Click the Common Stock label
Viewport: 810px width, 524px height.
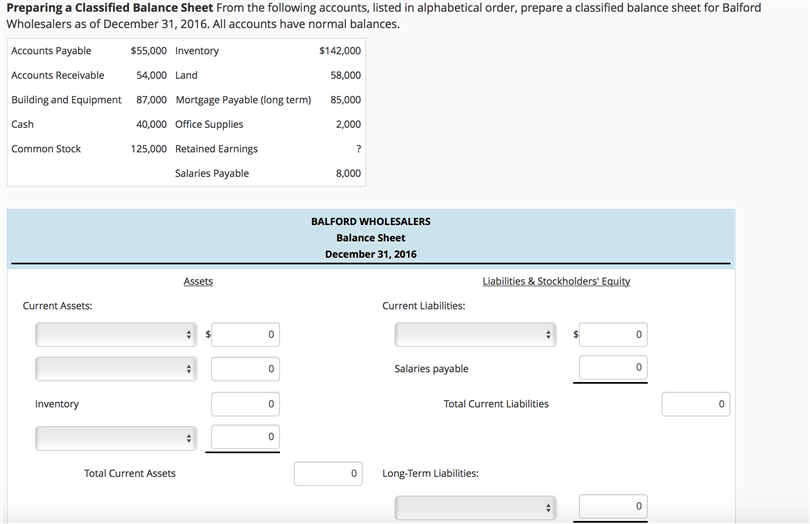46,149
